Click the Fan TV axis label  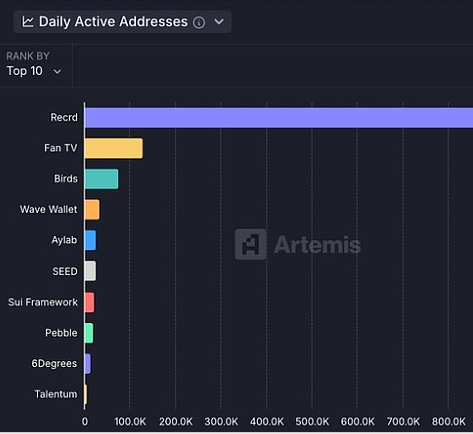coord(61,148)
